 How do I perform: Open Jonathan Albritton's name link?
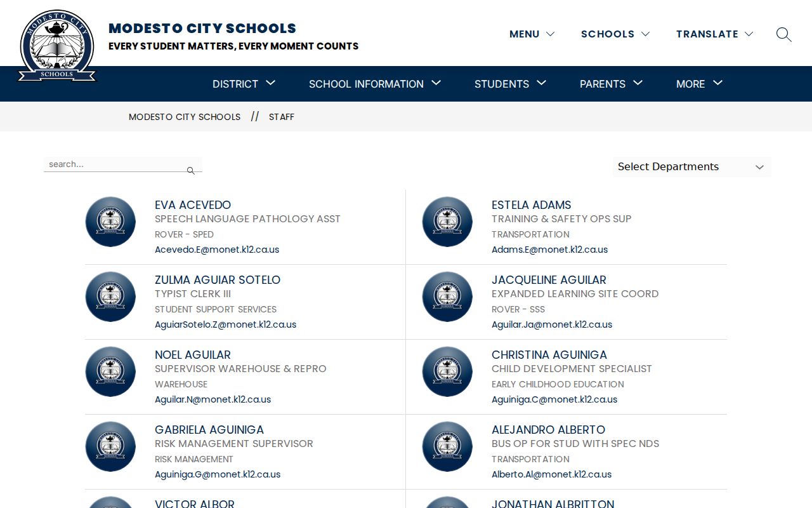coord(553,504)
